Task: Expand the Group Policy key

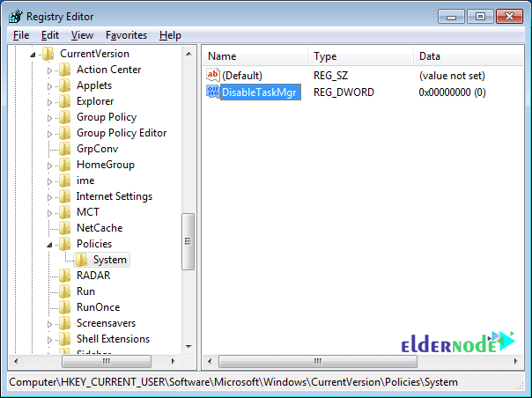Action: [49, 118]
